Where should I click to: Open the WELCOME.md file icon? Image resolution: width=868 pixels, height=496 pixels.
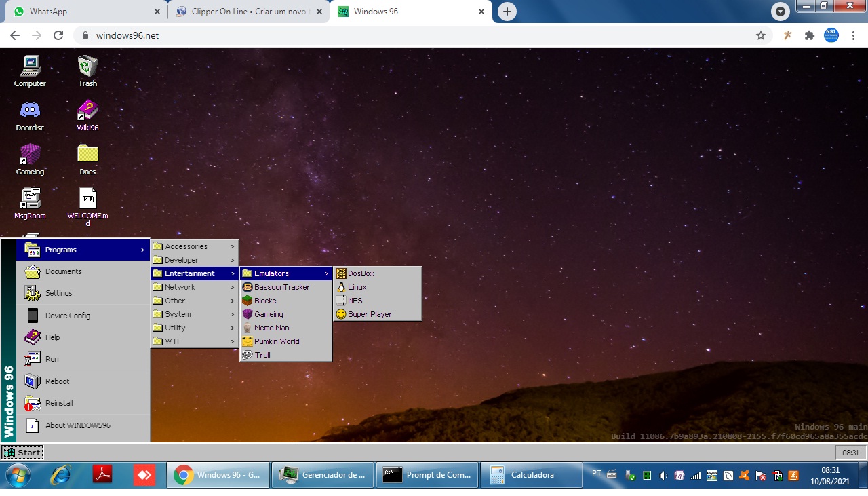[x=87, y=207]
